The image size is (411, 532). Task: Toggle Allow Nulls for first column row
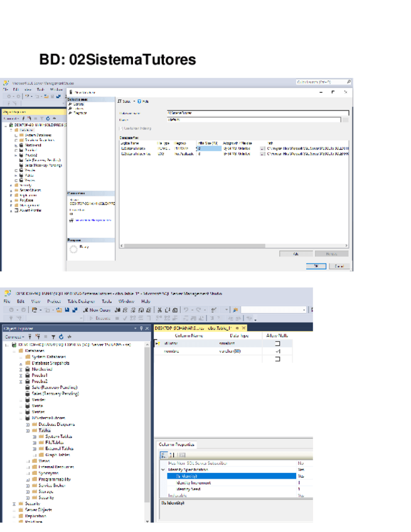[x=277, y=344]
